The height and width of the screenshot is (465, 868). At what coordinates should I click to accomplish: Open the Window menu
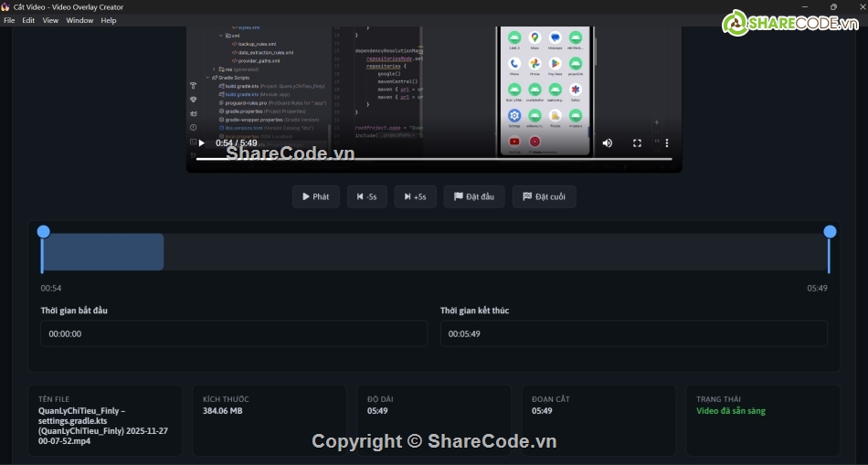click(79, 20)
